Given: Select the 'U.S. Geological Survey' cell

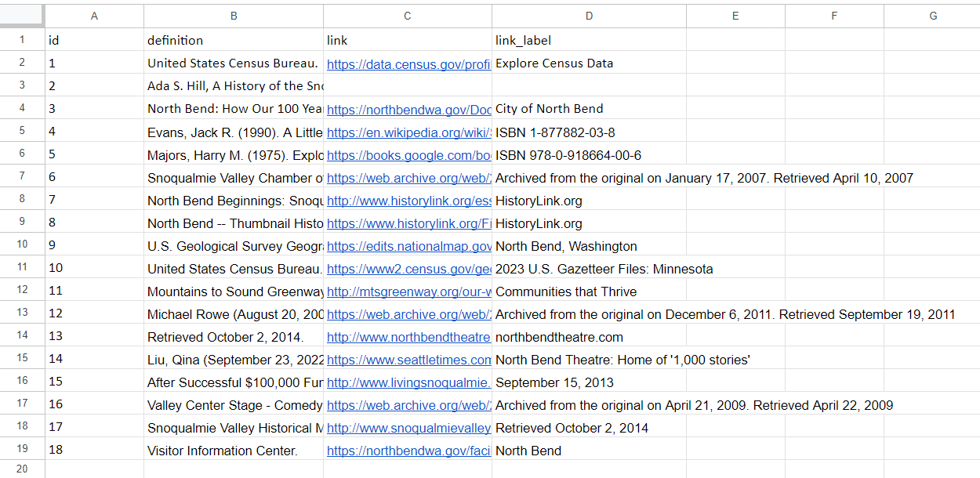Looking at the screenshot, I should click(x=234, y=245).
